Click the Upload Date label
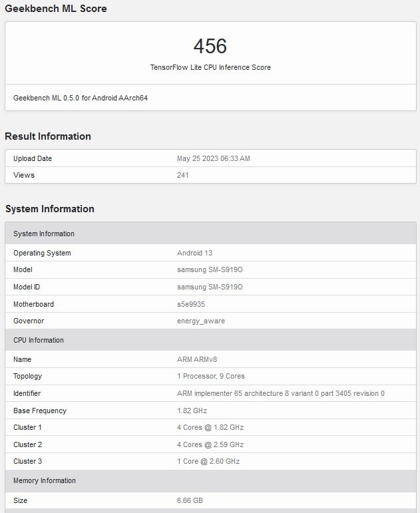The image size is (420, 513). pos(33,158)
